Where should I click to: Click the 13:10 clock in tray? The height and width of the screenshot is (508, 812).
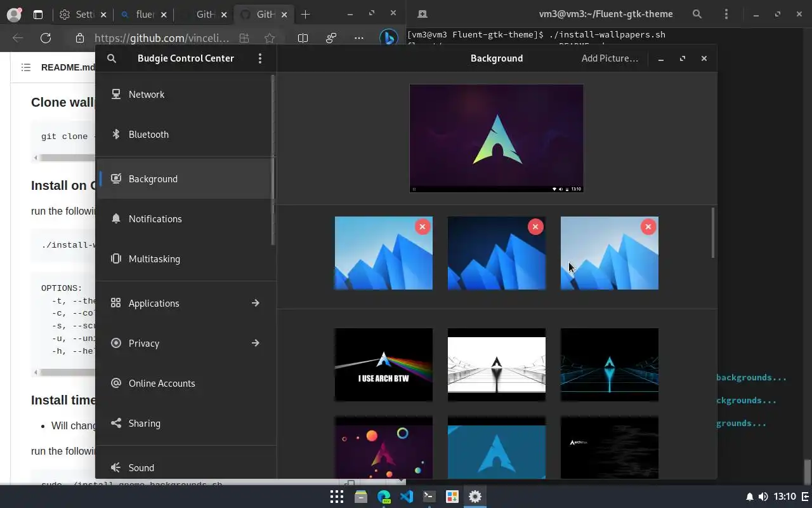click(785, 497)
